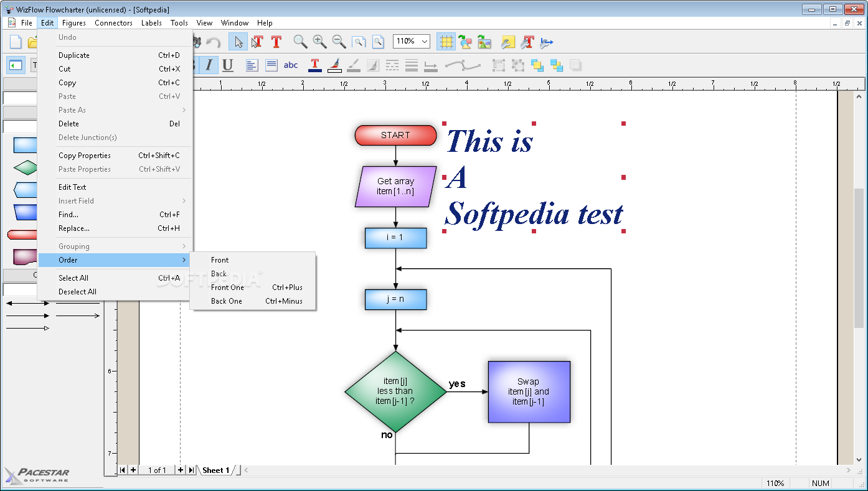
Task: Click the Undo arrow in the toolbar
Action: click(214, 42)
